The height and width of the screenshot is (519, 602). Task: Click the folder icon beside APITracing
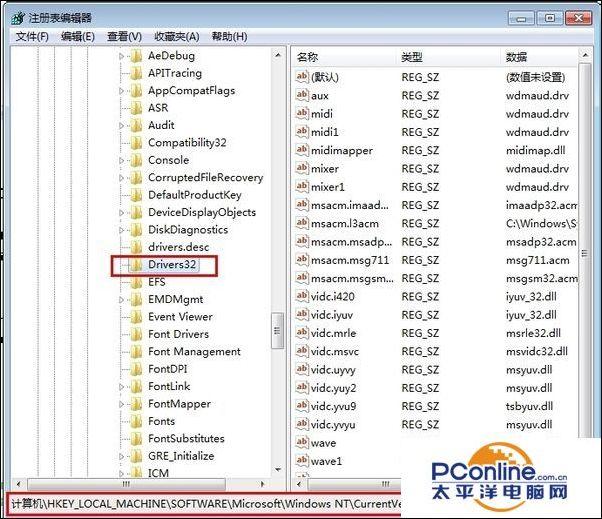click(x=136, y=73)
